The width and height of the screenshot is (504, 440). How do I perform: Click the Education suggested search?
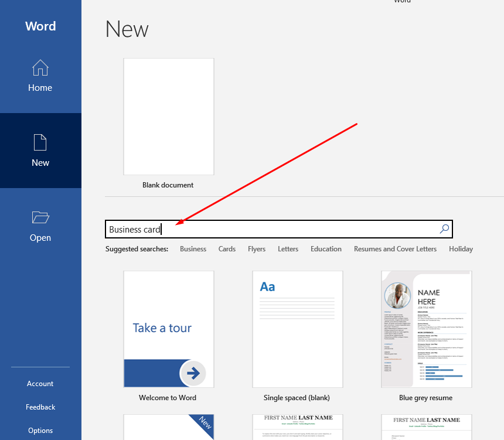tap(326, 249)
